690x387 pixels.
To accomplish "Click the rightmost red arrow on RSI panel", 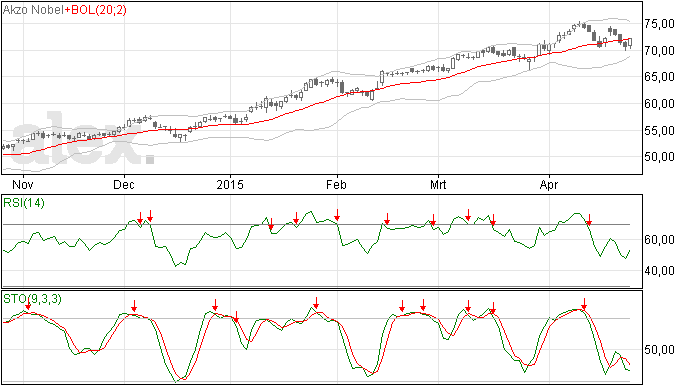I will coord(589,220).
